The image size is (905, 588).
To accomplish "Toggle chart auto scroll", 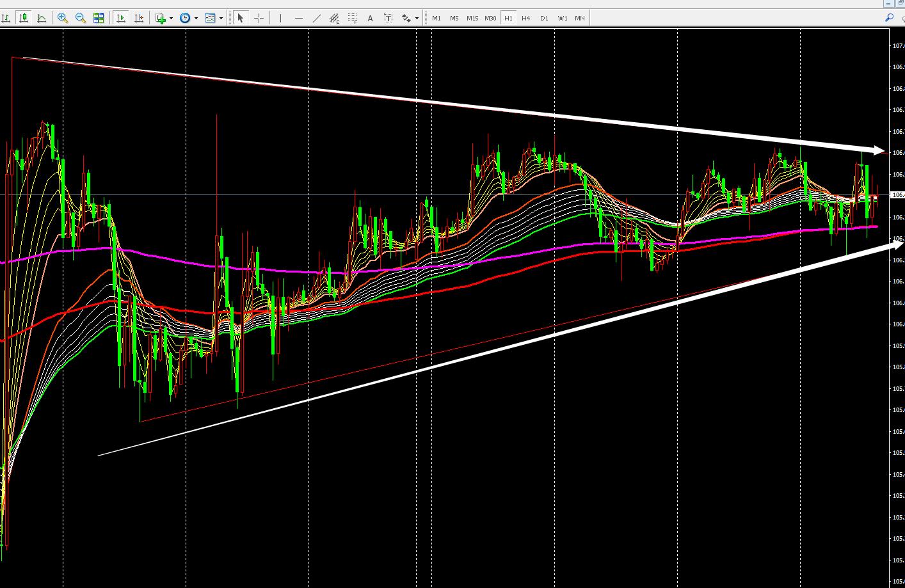I will pyautogui.click(x=120, y=18).
